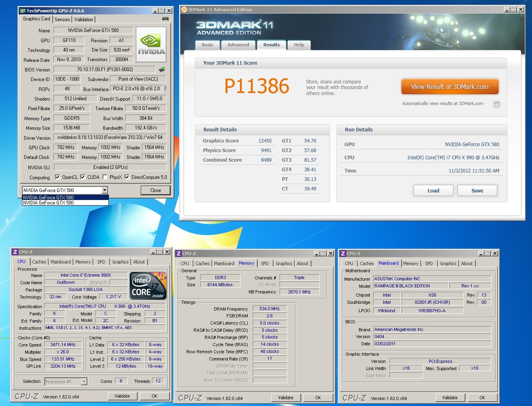Click the Load button in Run Details

click(433, 190)
